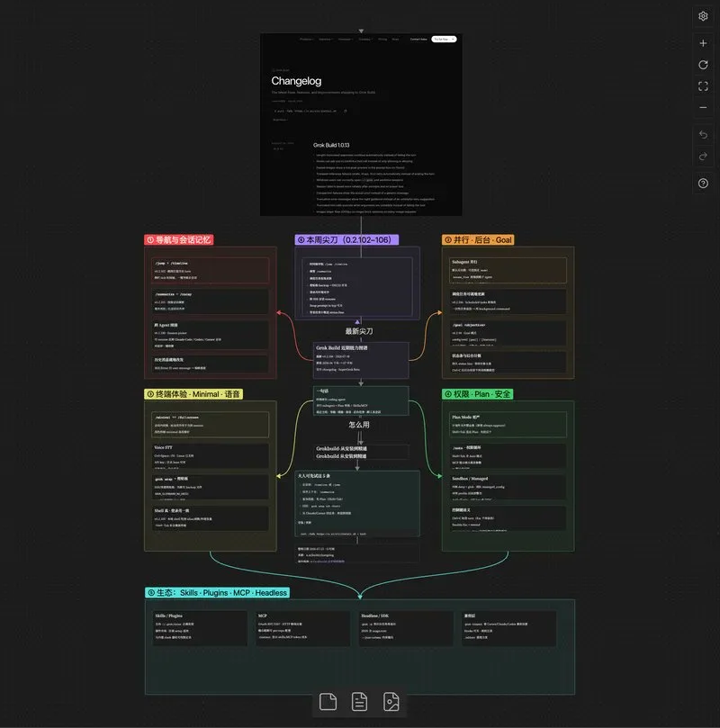Open the Skills / Plugins card
The width and height of the screenshot is (720, 728).
coord(200,629)
